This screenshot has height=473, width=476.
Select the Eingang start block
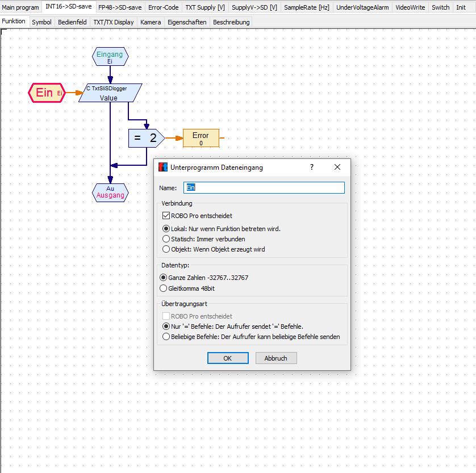point(110,56)
